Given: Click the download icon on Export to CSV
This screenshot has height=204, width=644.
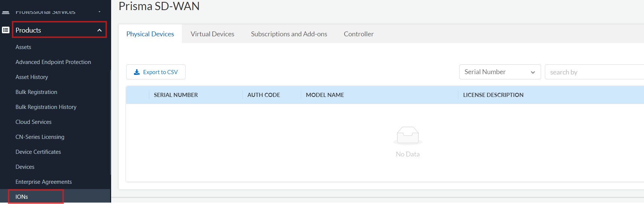Looking at the screenshot, I should click(137, 72).
